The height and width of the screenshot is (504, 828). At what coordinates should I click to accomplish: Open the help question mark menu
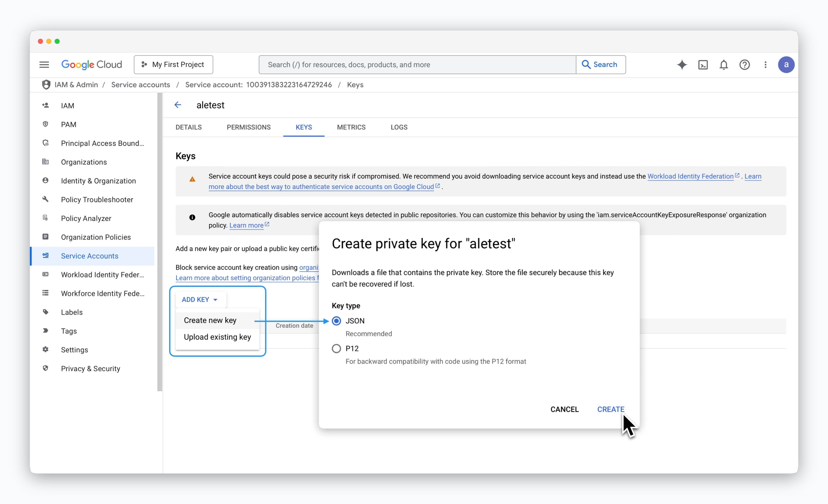[x=744, y=64]
